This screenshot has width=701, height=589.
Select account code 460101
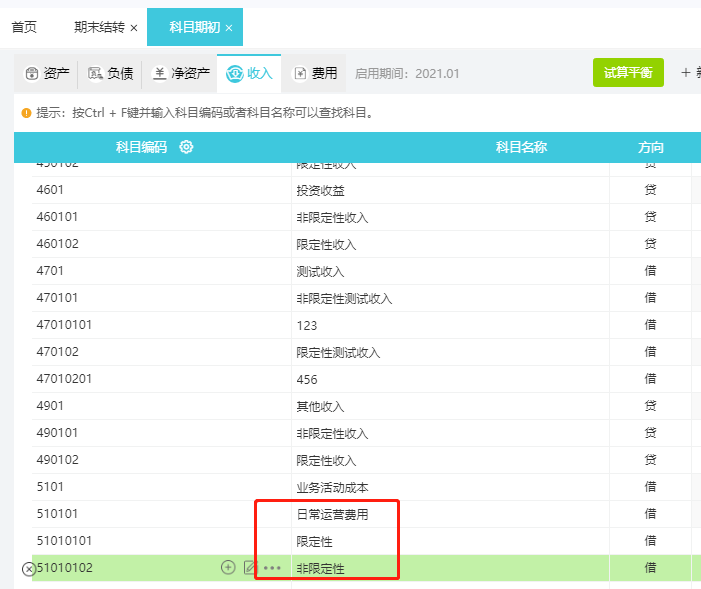(57, 216)
